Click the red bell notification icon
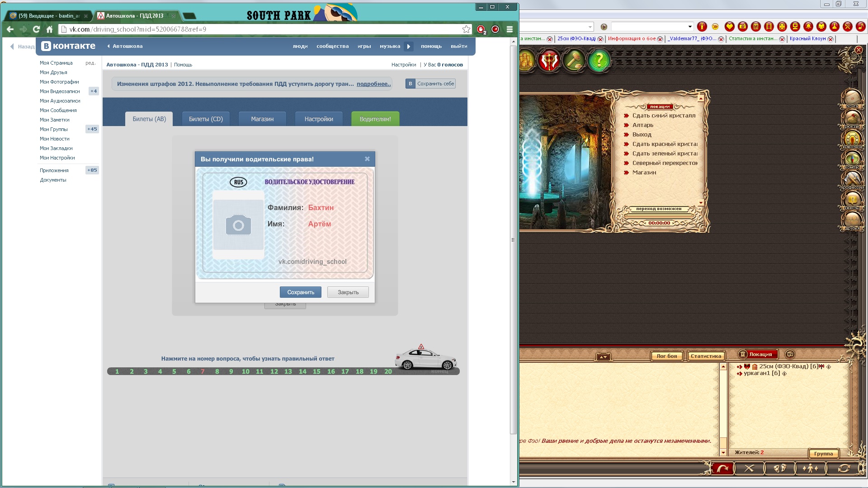 pos(808,27)
